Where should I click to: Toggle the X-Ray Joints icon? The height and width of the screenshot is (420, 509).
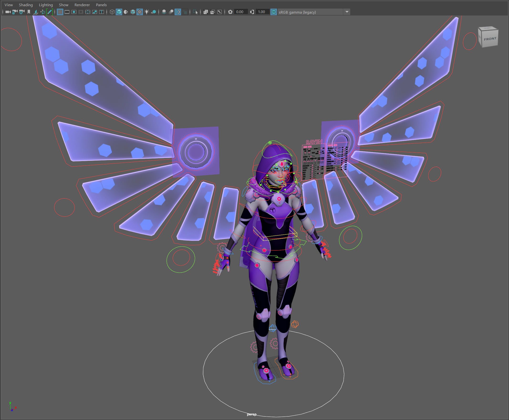pyautogui.click(x=220, y=12)
